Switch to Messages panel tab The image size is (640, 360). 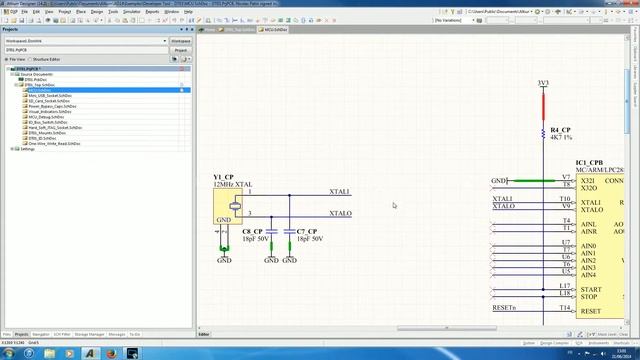tap(117, 334)
